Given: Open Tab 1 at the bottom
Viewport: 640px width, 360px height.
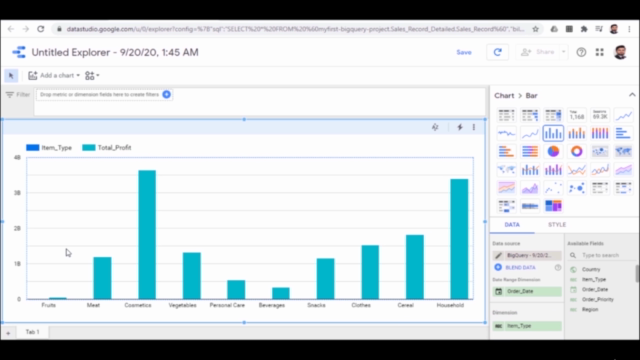Looking at the screenshot, I should click(33, 332).
